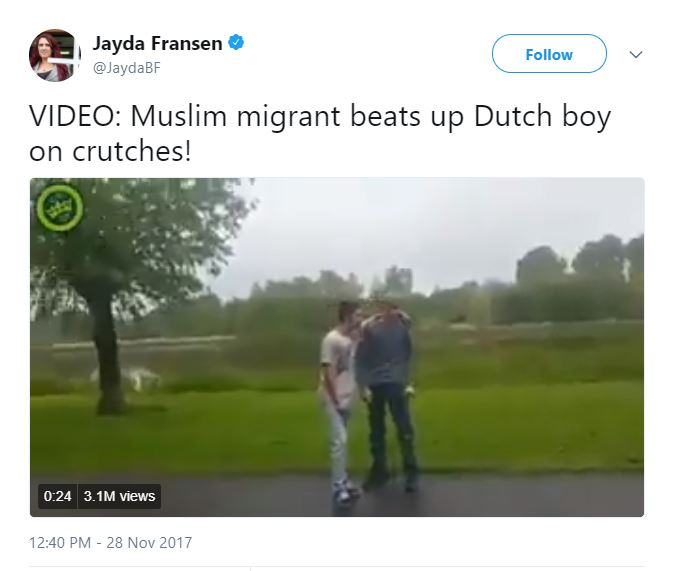Open the Jayda Fransen display name link
Viewport: 676px width, 571px height.
(x=157, y=43)
